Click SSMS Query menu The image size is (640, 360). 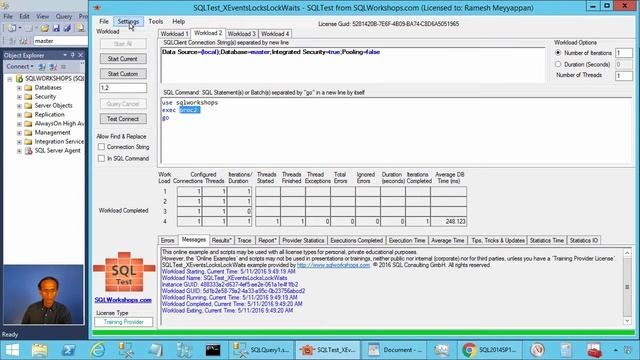pos(64,16)
